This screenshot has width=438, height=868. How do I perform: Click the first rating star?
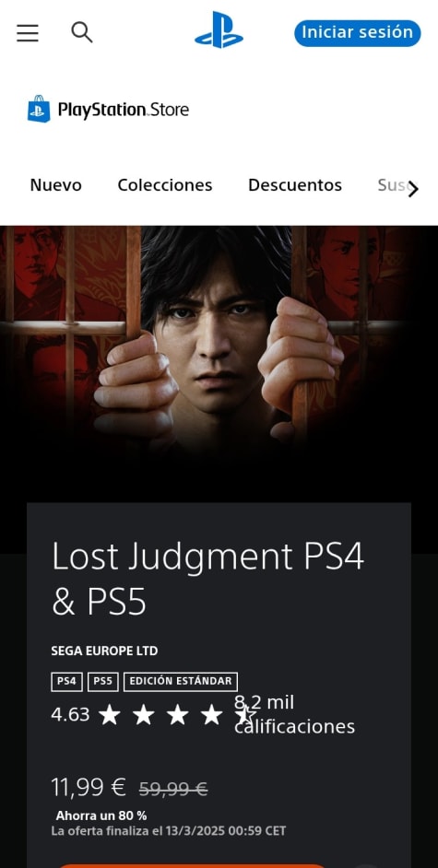pyautogui.click(x=110, y=715)
